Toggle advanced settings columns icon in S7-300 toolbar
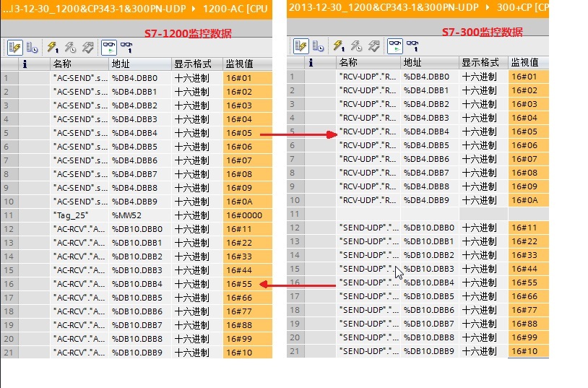Screen dimensions: 588x388 coord(318,46)
